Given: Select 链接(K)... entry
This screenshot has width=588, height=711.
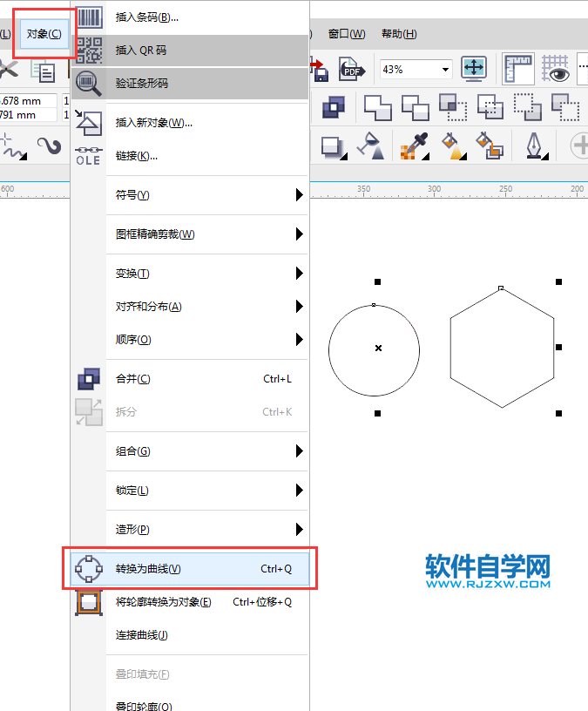Looking at the screenshot, I should tap(190, 156).
